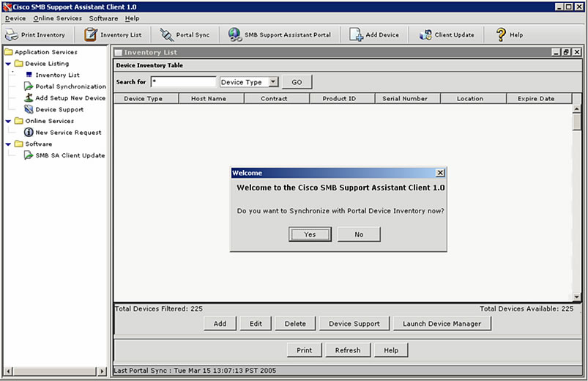Click the Device Support icon in tree
Viewport: 588px width, 381px height.
pos(29,109)
